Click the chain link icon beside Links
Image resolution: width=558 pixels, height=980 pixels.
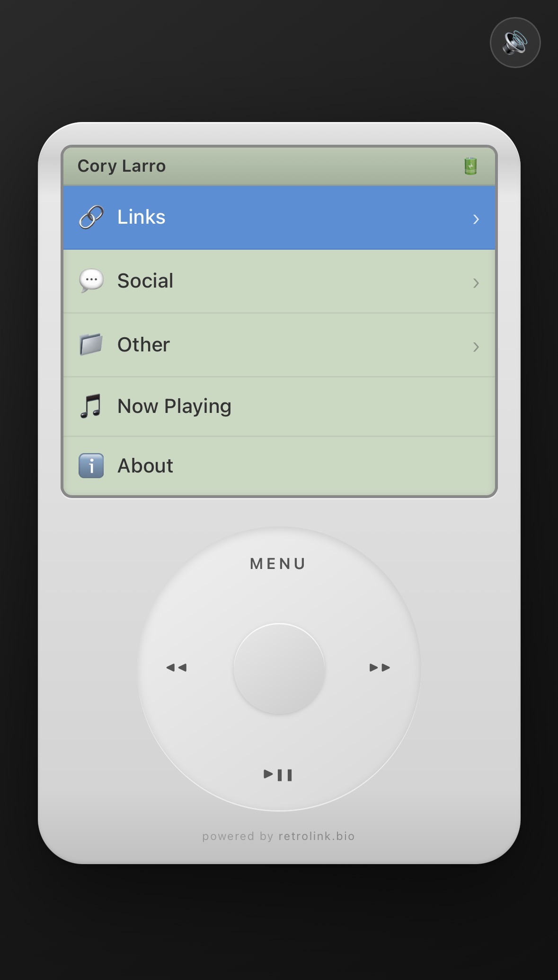91,218
